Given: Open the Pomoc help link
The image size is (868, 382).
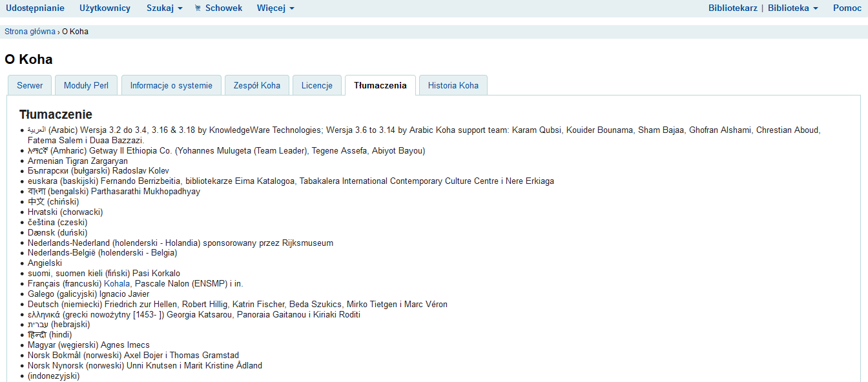Looking at the screenshot, I should pyautogui.click(x=847, y=8).
